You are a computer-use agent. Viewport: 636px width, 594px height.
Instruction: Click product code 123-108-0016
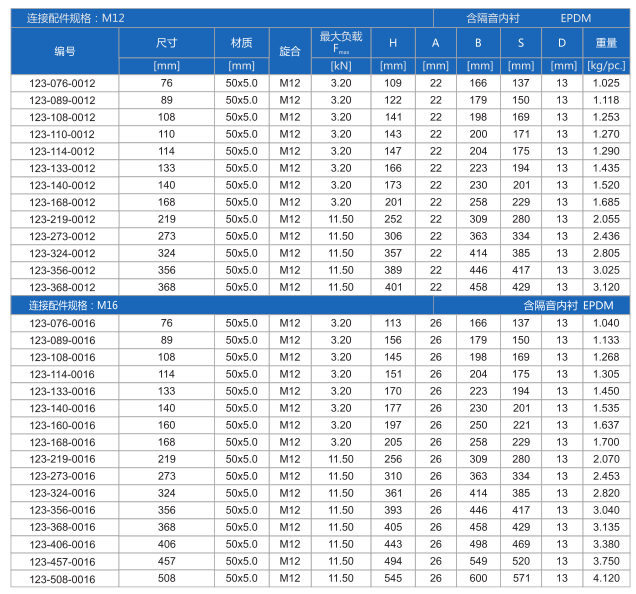tap(62, 357)
